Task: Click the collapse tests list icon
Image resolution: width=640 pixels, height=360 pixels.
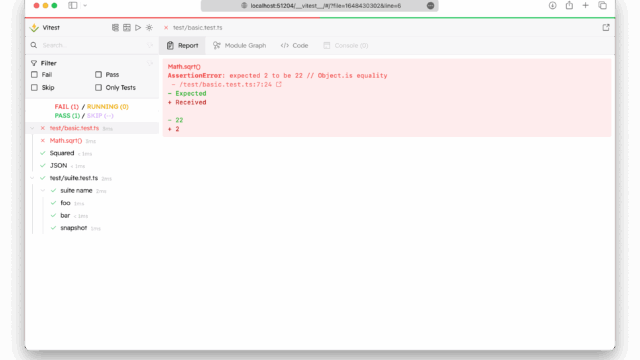Action: [115, 28]
